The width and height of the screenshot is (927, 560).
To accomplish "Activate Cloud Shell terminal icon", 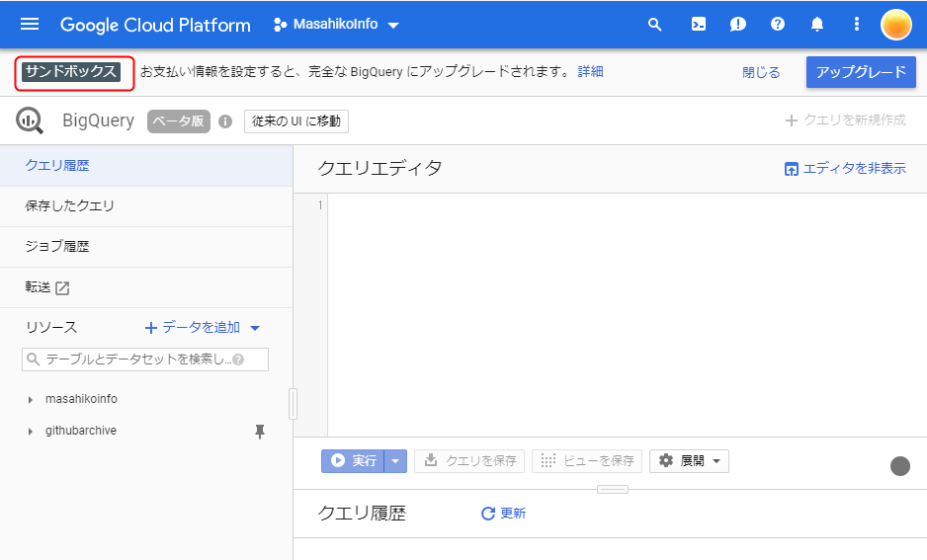I will click(698, 25).
